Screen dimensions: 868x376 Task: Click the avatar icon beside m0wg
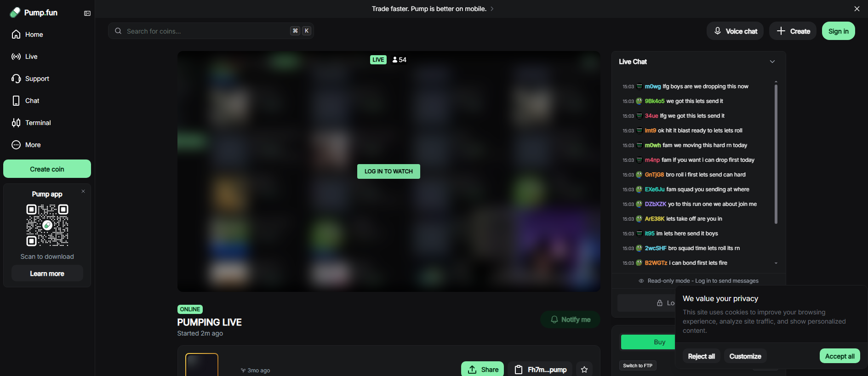pos(639,86)
